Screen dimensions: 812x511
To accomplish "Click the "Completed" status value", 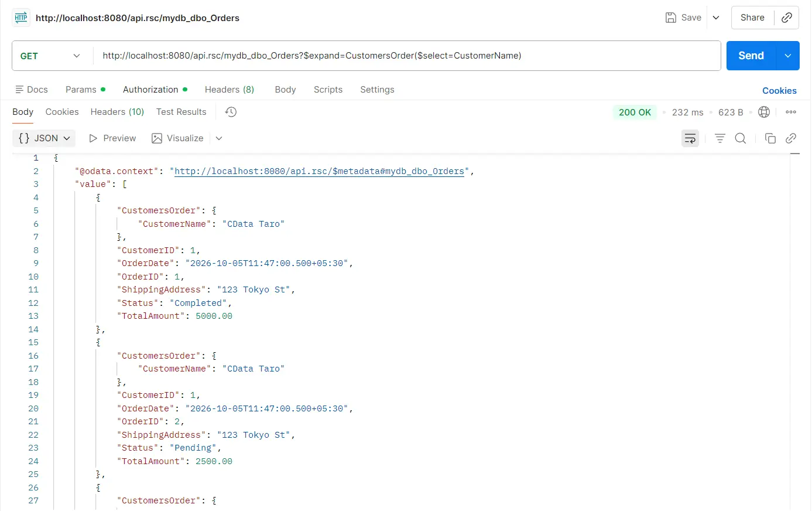I will 198,303.
